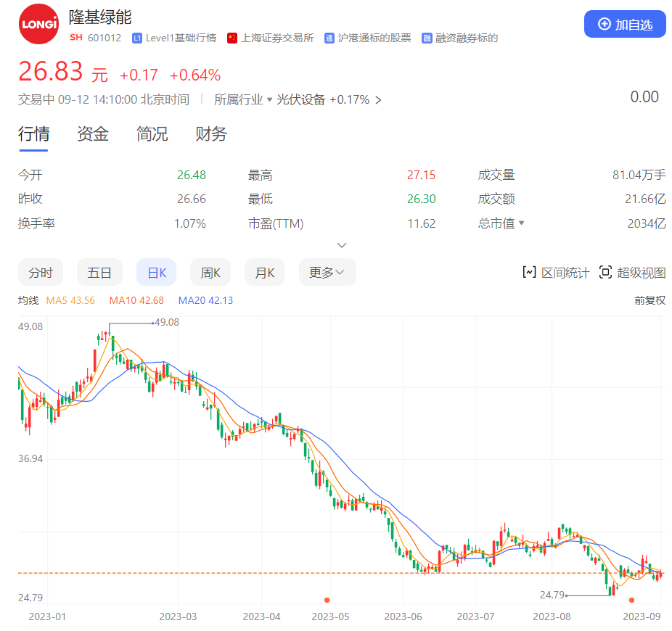The height and width of the screenshot is (631, 672).
Task: Select the 周K weekly chart
Action: [210, 273]
